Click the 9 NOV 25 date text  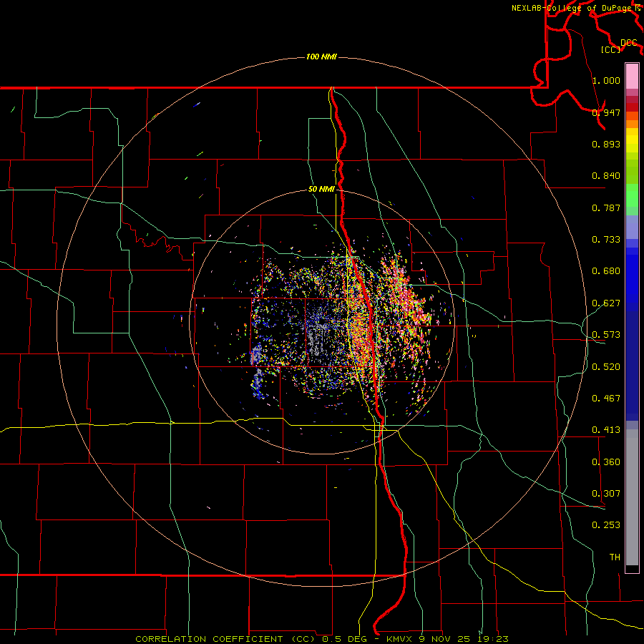(x=445, y=639)
